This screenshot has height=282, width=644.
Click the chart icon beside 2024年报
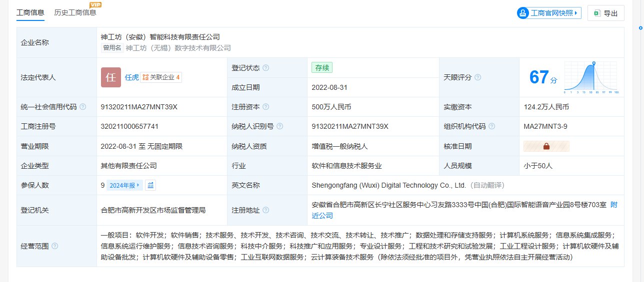pos(150,185)
